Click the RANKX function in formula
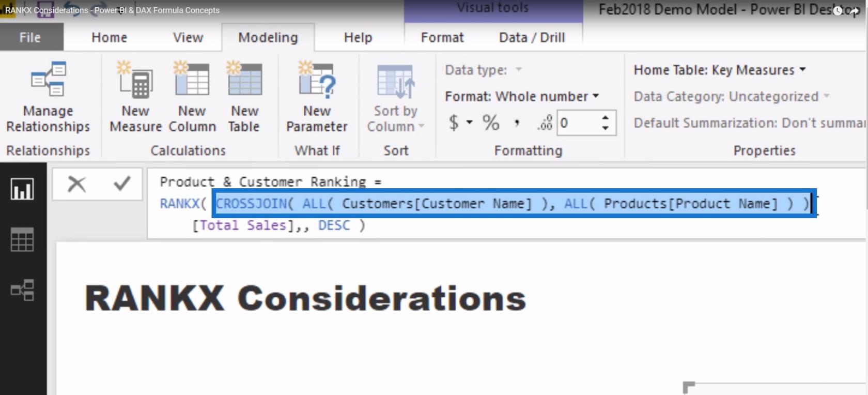 tap(179, 204)
